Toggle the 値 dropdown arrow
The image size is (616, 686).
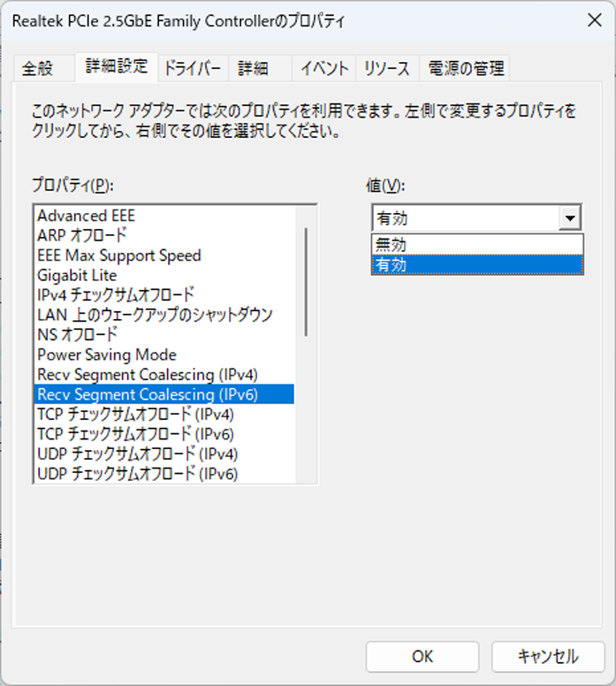click(x=570, y=217)
